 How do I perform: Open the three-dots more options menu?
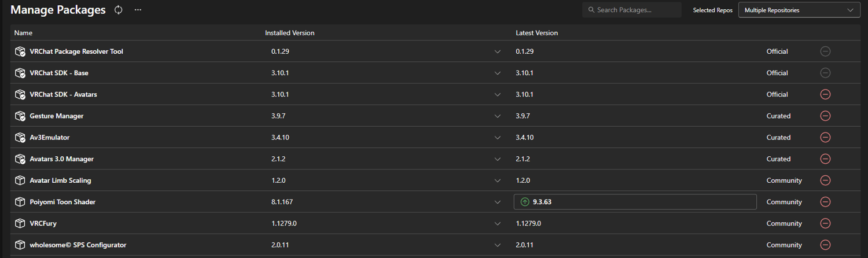(138, 10)
